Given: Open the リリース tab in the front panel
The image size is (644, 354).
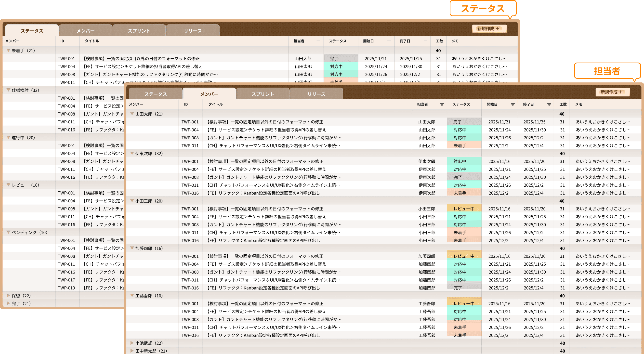Looking at the screenshot, I should point(316,94).
